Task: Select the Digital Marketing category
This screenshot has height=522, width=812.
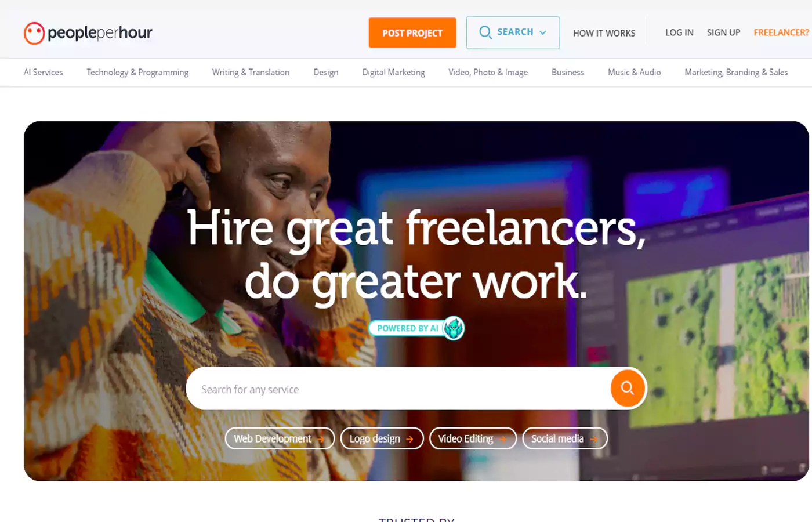Action: pos(393,72)
